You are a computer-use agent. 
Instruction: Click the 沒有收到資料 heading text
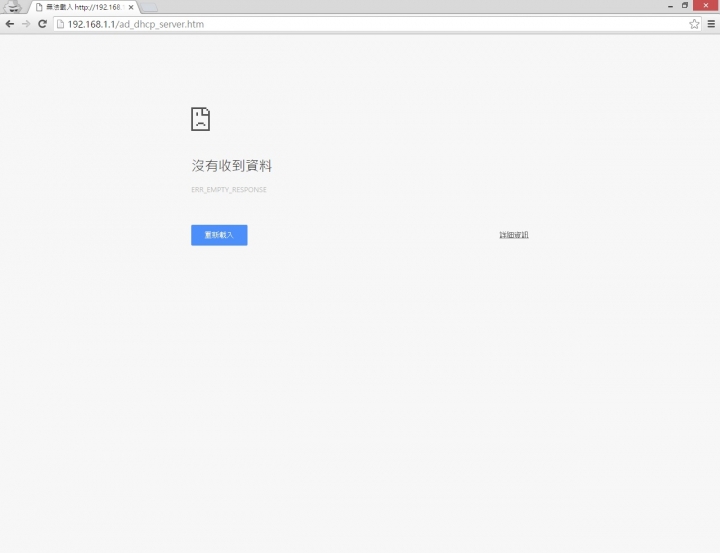click(231, 165)
